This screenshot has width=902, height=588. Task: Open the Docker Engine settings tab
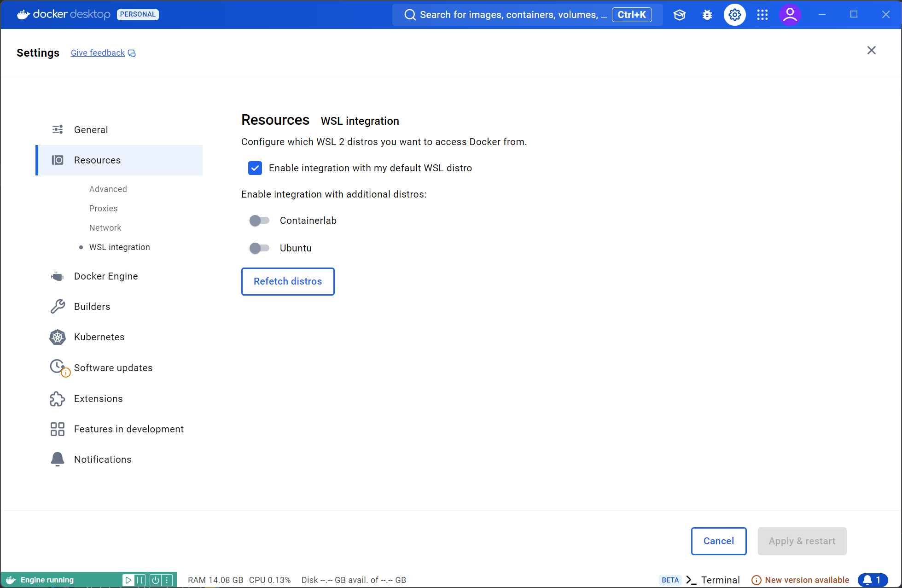click(x=106, y=276)
